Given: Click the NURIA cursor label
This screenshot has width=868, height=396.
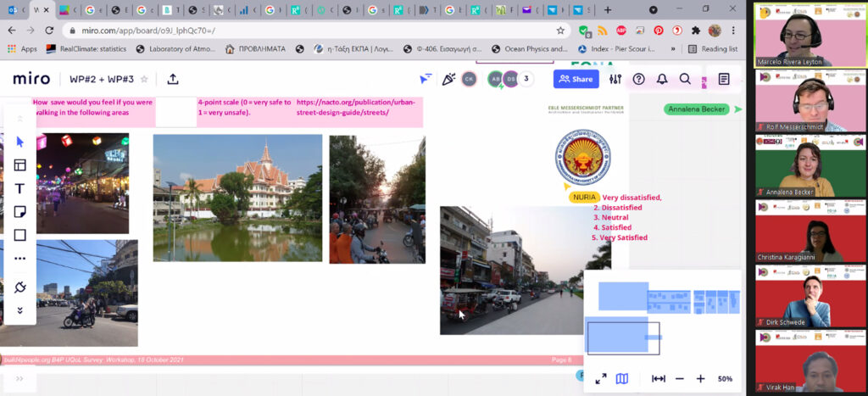Looking at the screenshot, I should pos(585,198).
